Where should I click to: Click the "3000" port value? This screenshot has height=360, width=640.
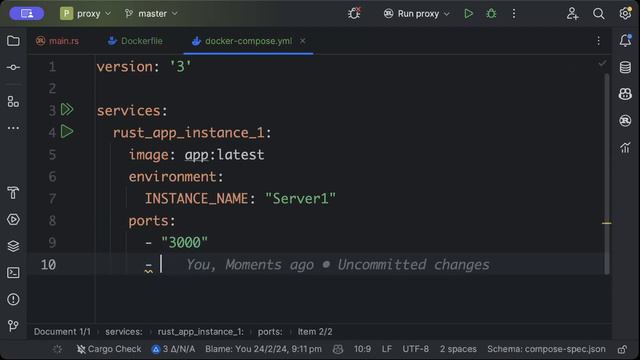coord(184,242)
